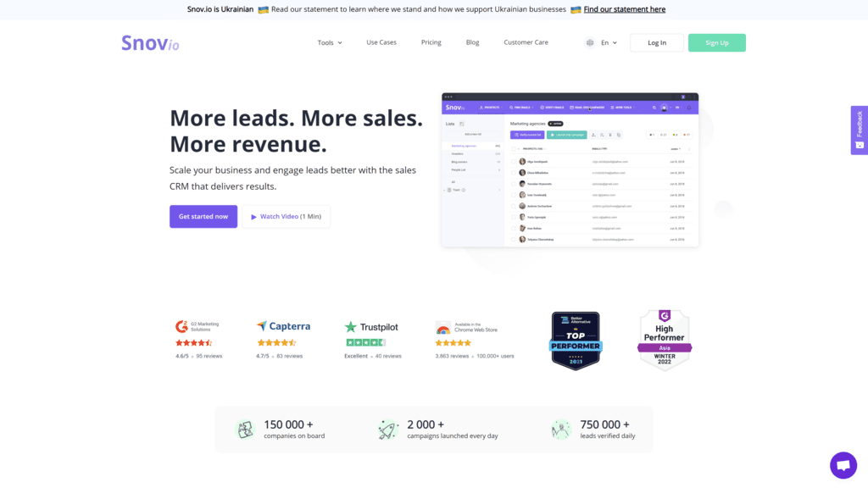The image size is (868, 488).
Task: Click the '750 000 +' statistic
Action: click(x=604, y=424)
